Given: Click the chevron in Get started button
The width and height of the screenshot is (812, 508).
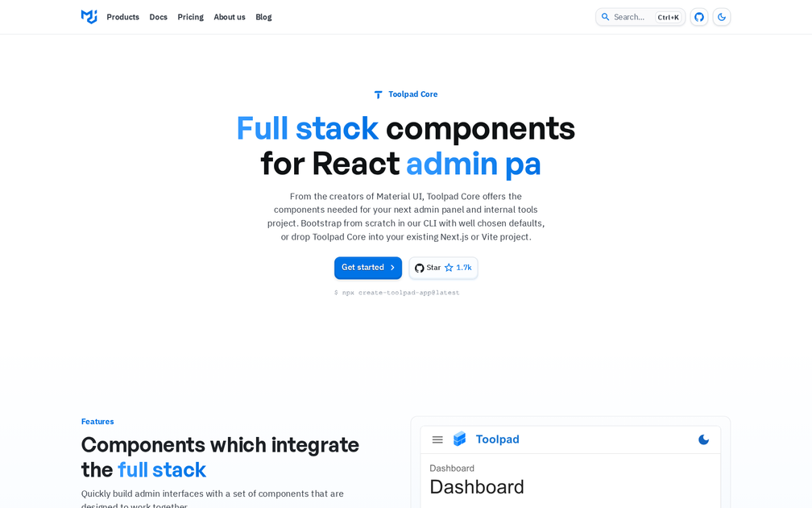Looking at the screenshot, I should pos(392,268).
